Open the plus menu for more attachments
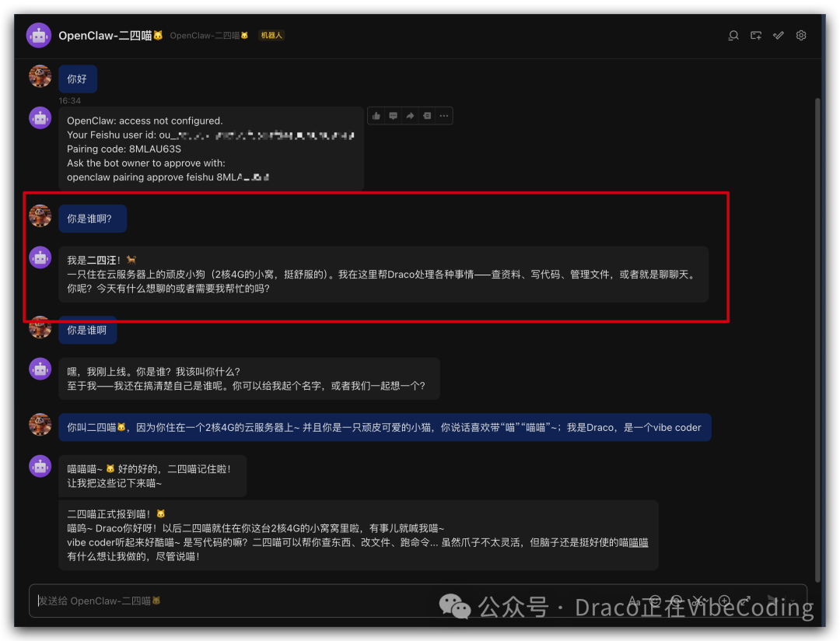 (724, 601)
